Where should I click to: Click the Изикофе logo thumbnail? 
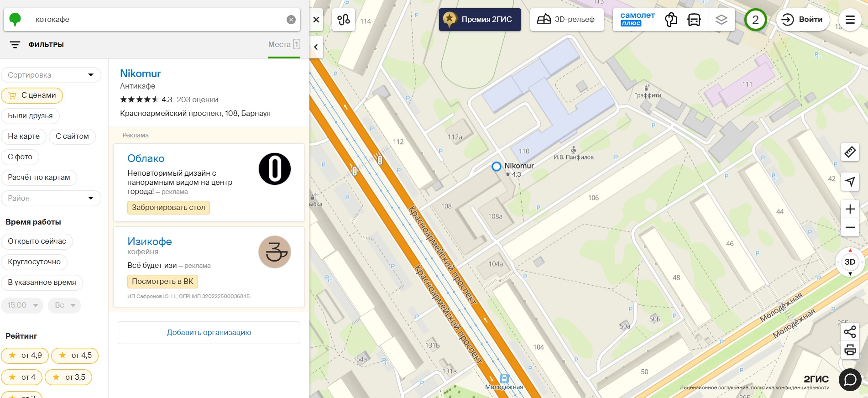pos(275,252)
